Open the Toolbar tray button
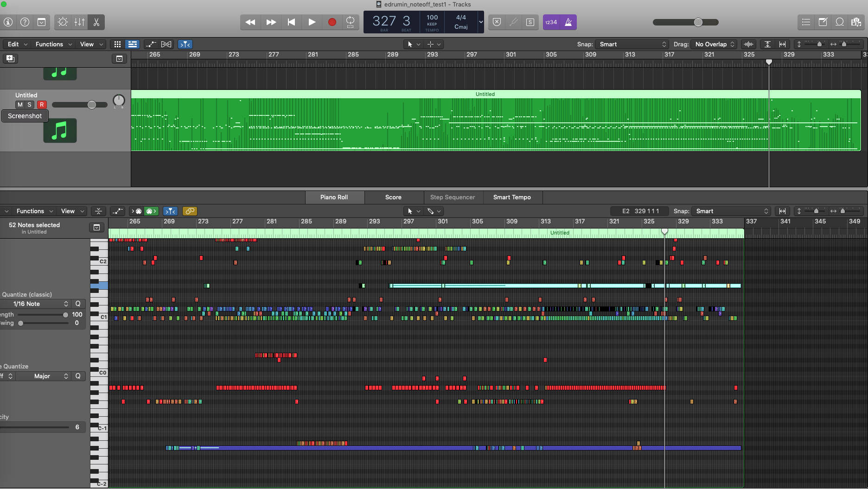Viewport: 868px width, 489px height. [41, 22]
